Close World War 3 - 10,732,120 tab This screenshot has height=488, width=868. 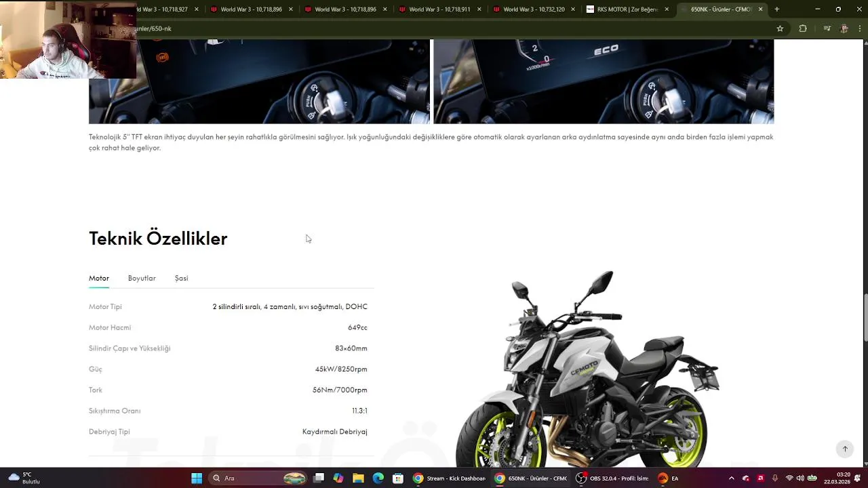pos(573,9)
